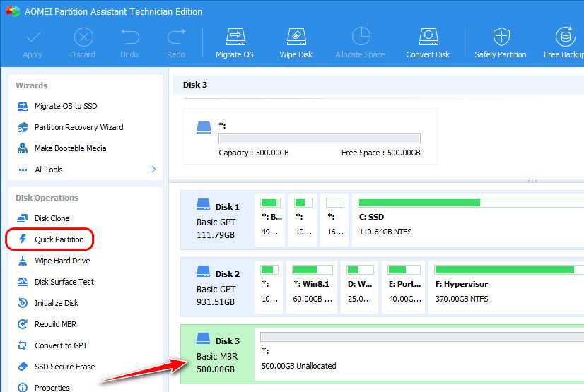The width and height of the screenshot is (584, 392).
Task: Open Partition Recovery Wizard
Action: [78, 127]
